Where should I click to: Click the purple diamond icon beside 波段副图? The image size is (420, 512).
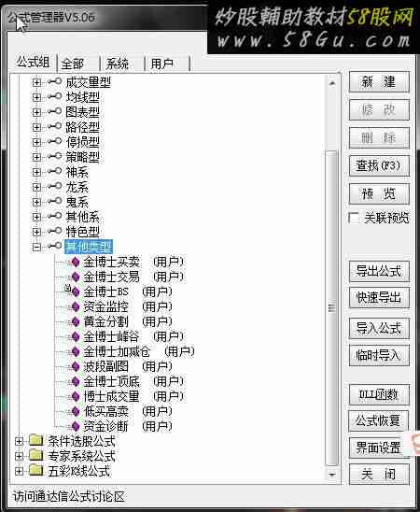click(76, 366)
